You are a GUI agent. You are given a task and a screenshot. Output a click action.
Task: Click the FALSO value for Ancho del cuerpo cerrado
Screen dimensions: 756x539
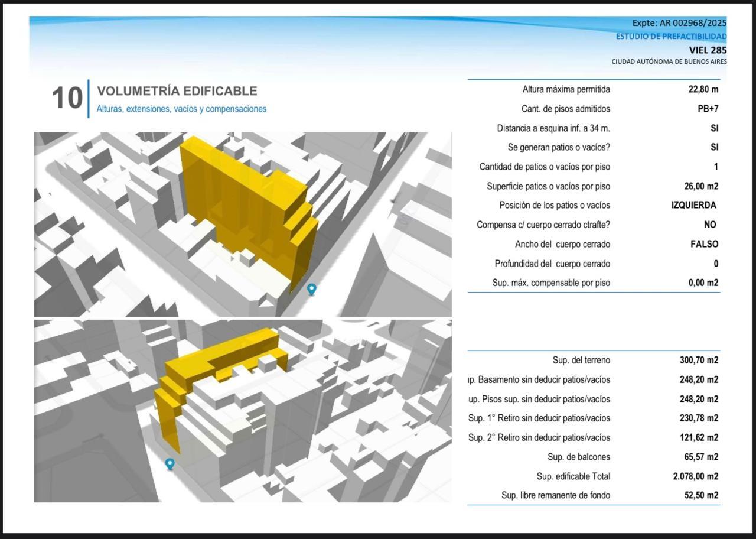click(x=705, y=244)
